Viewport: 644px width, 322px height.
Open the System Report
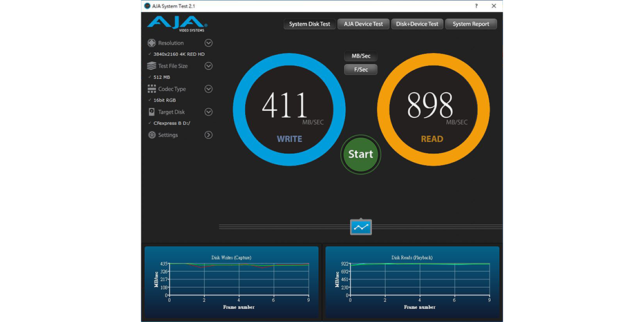[x=471, y=24]
